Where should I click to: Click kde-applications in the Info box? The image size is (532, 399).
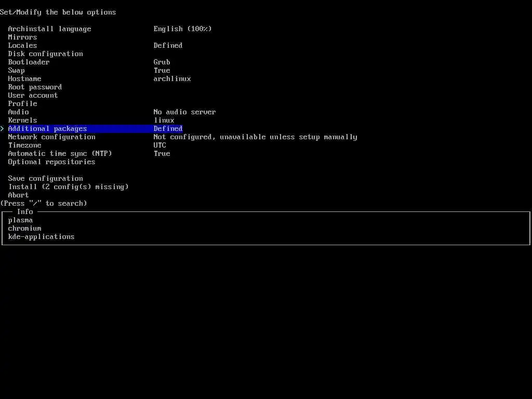[41, 237]
